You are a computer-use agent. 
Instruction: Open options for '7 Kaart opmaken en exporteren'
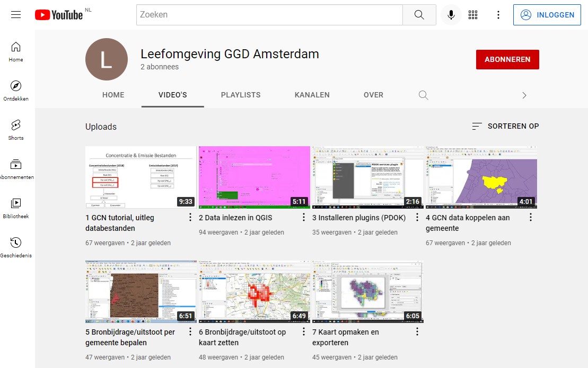pyautogui.click(x=417, y=331)
